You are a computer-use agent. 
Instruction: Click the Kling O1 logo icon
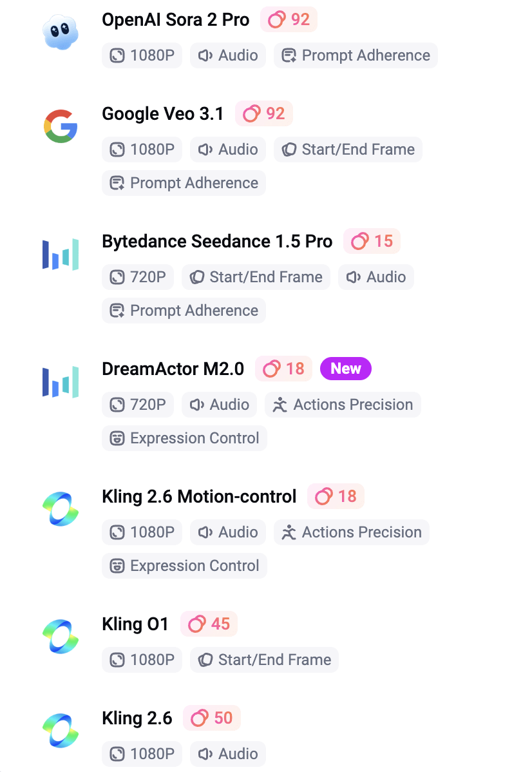click(x=61, y=637)
